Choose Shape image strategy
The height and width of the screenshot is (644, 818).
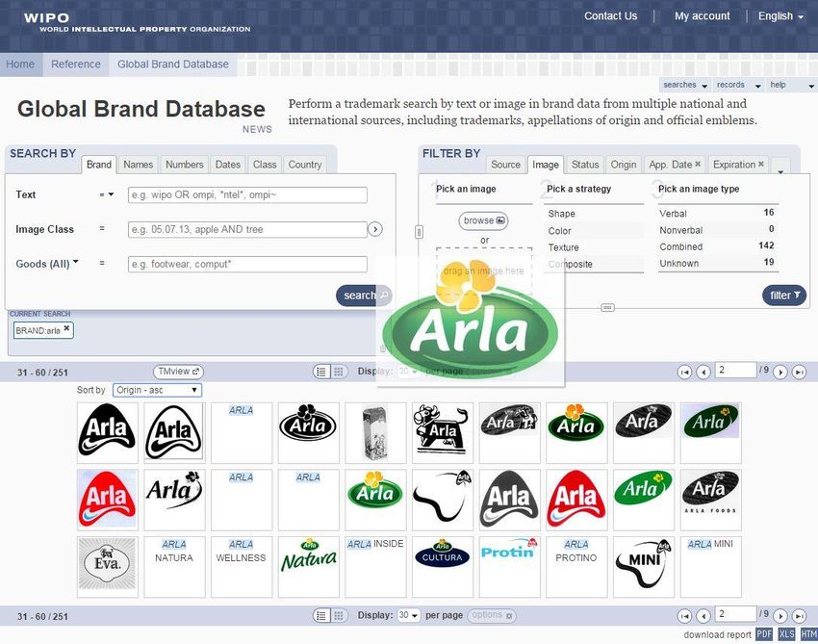click(x=596, y=214)
